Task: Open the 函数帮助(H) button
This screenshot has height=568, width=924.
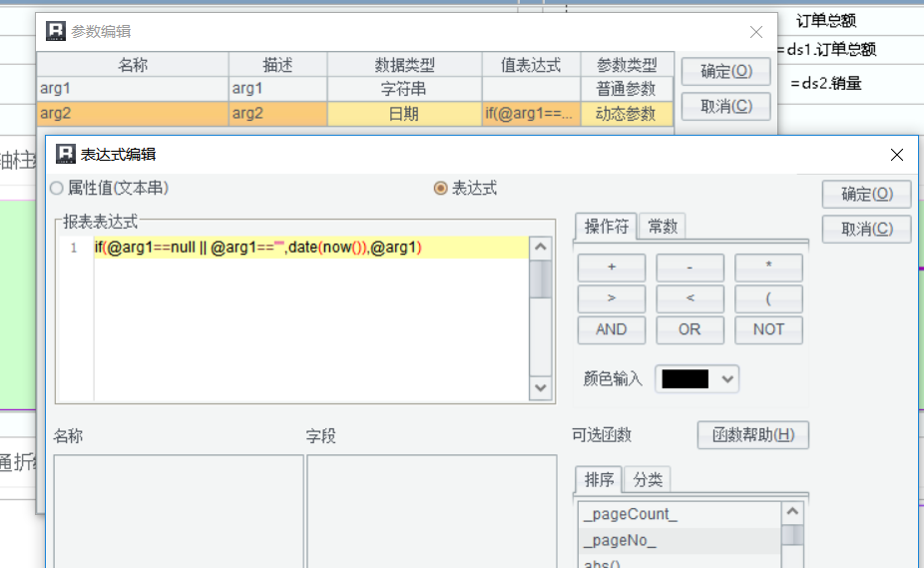Action: [x=752, y=435]
